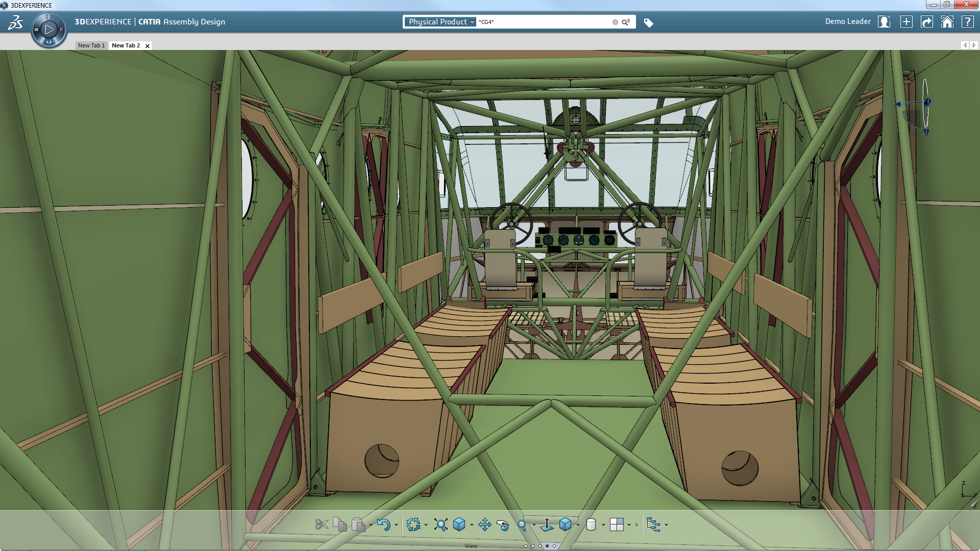
Task: Toggle the multi-view layout icon
Action: click(617, 524)
